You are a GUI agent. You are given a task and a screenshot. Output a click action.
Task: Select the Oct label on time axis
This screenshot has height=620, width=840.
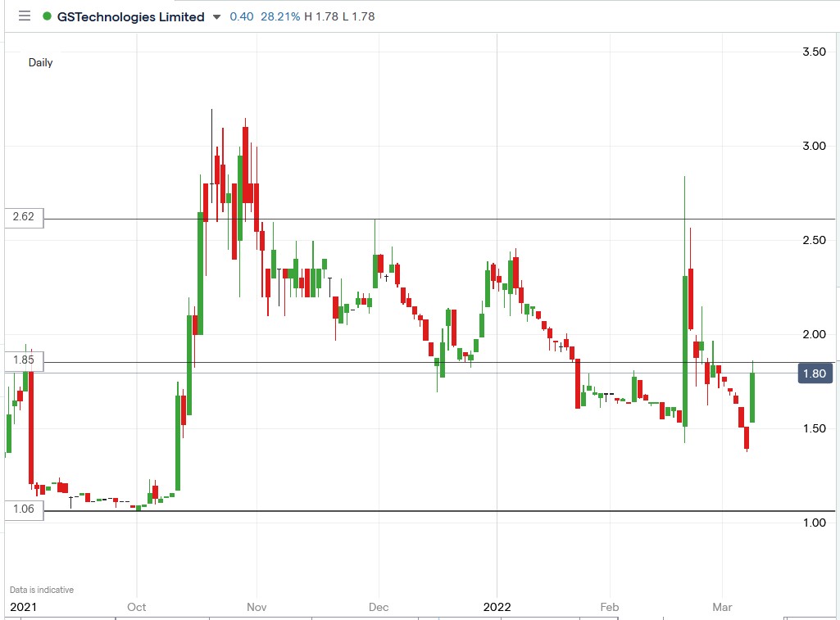click(x=136, y=607)
